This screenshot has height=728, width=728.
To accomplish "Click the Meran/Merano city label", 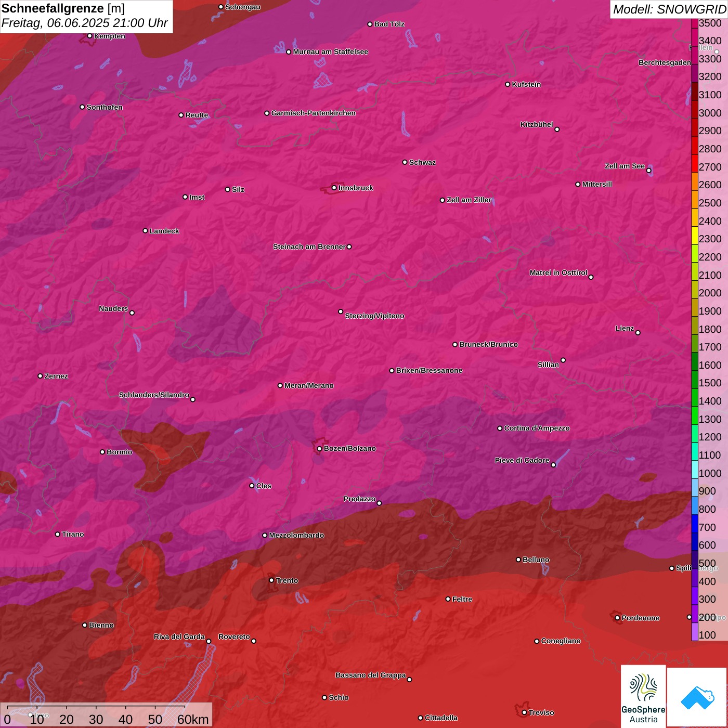I will coord(309,385).
